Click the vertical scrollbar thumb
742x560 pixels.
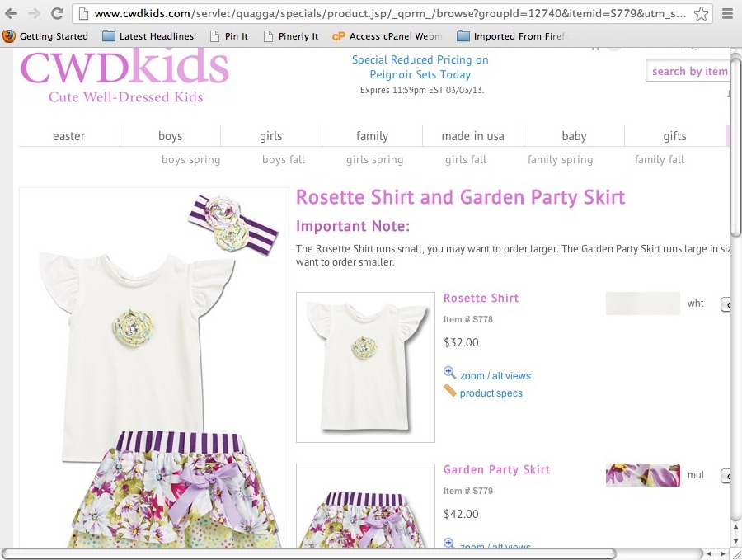pyautogui.click(x=736, y=147)
